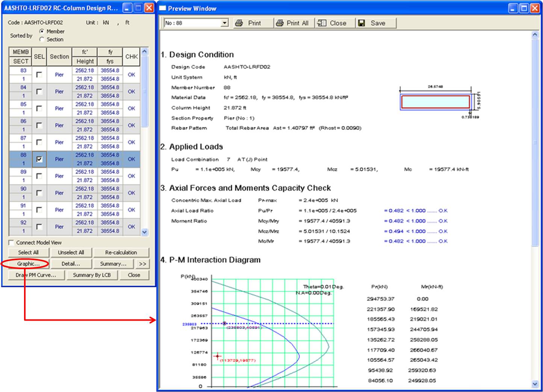This screenshot has width=543, height=392.
Task: Open the Graphic... report button
Action: [x=28, y=264]
